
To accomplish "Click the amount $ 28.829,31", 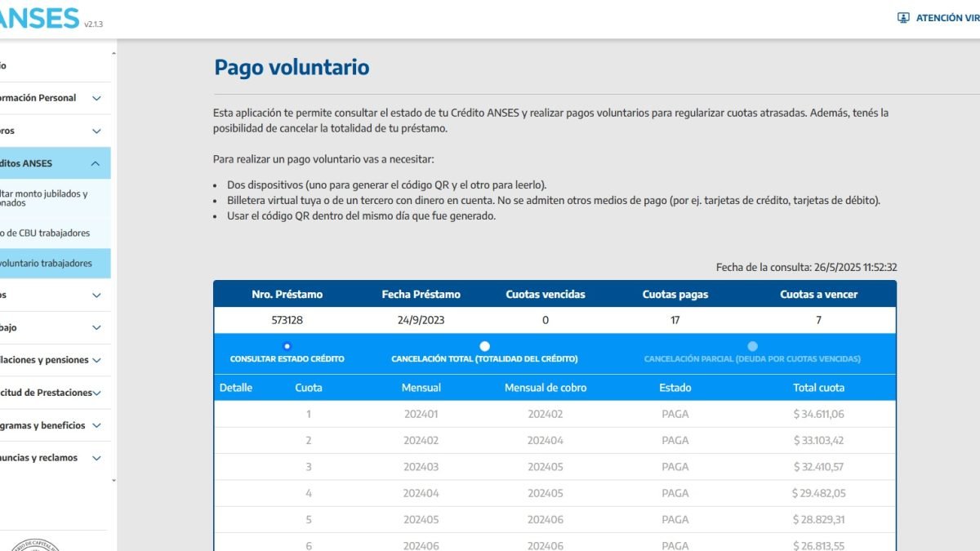I will click(819, 519).
